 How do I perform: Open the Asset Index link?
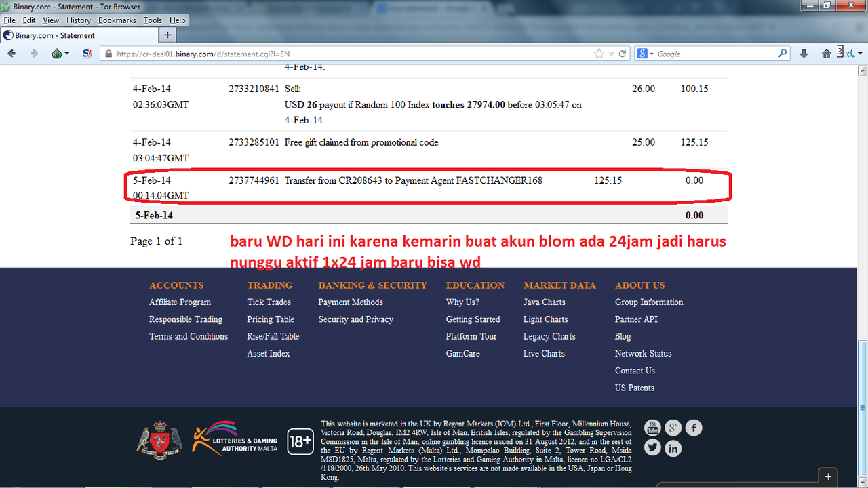pyautogui.click(x=269, y=353)
